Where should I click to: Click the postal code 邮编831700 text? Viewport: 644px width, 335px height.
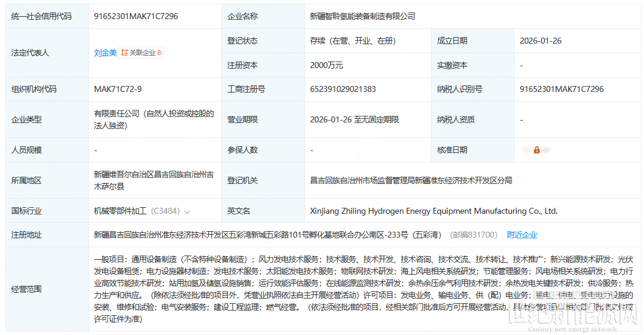tap(473, 235)
